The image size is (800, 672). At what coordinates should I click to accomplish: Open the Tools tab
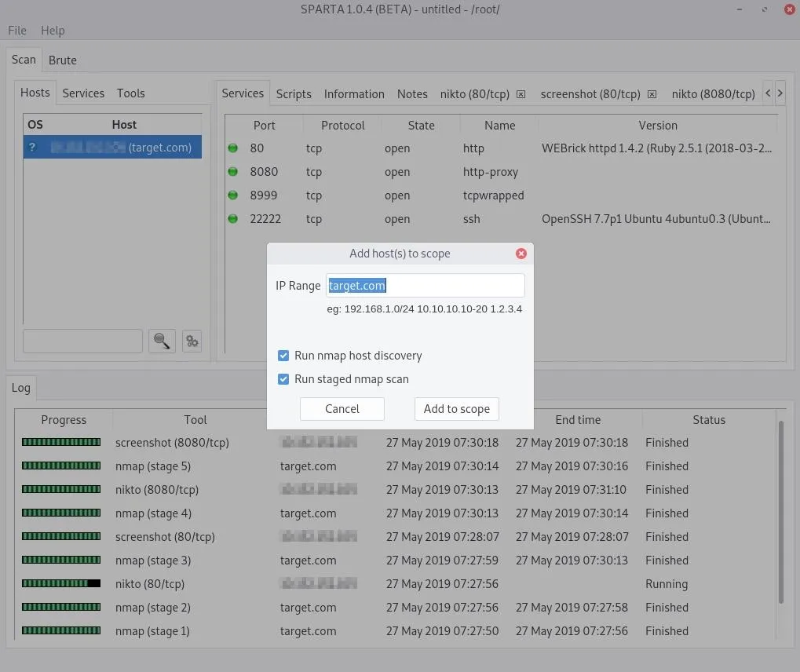[130, 93]
